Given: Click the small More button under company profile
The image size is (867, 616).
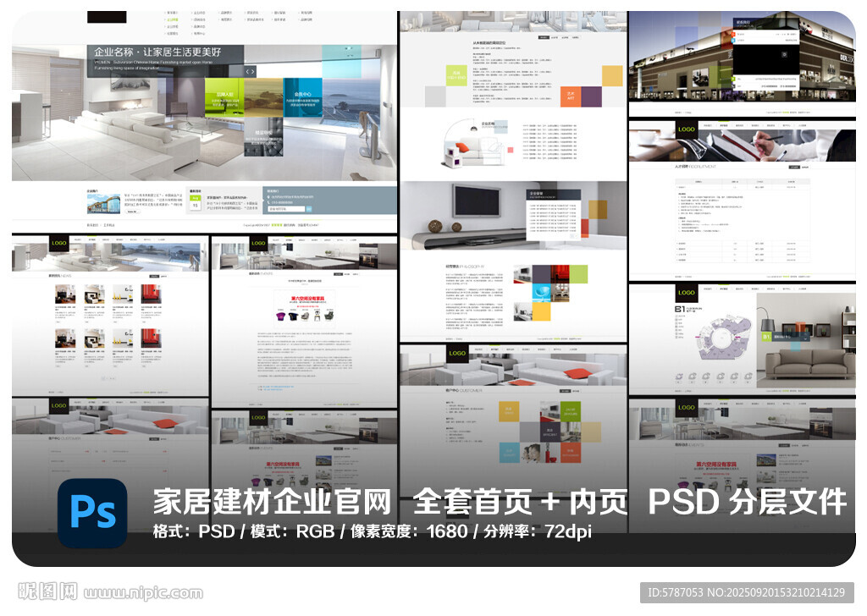Looking at the screenshot, I should [131, 212].
